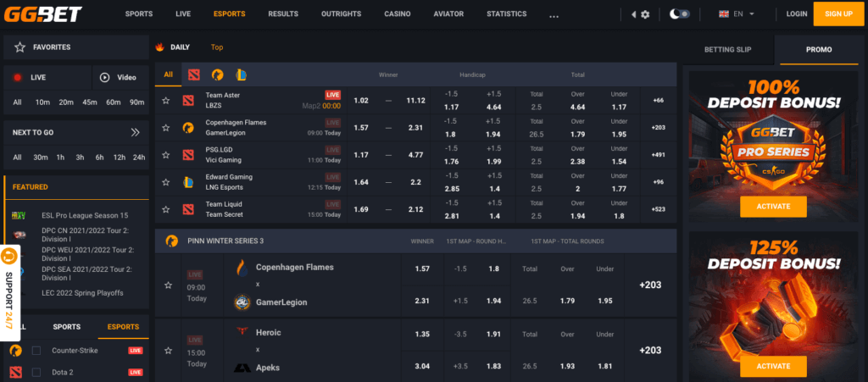Viewport: 868px width, 382px height.
Task: Open the SUPPORT 24/7 widget
Action: coord(9,293)
